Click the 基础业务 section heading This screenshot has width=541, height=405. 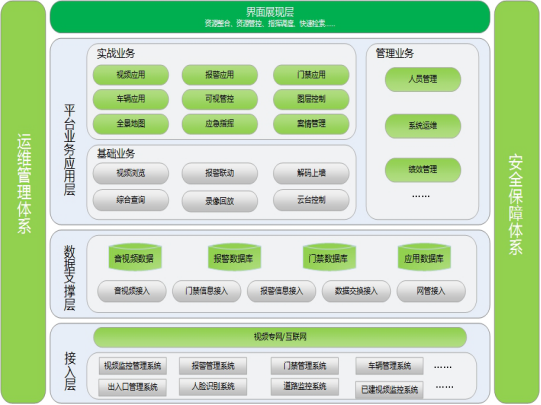pos(116,154)
